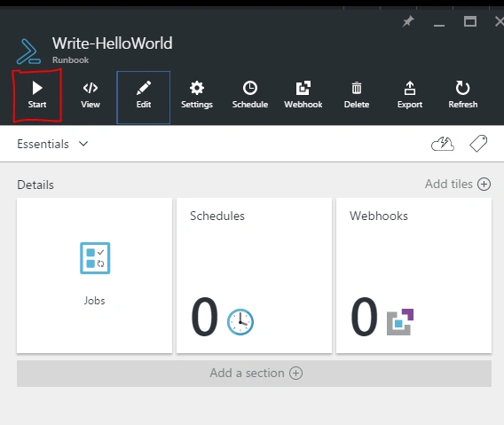Click the cloud lightning quickstart icon
Viewport: 504px width, 425px height.
[x=443, y=144]
